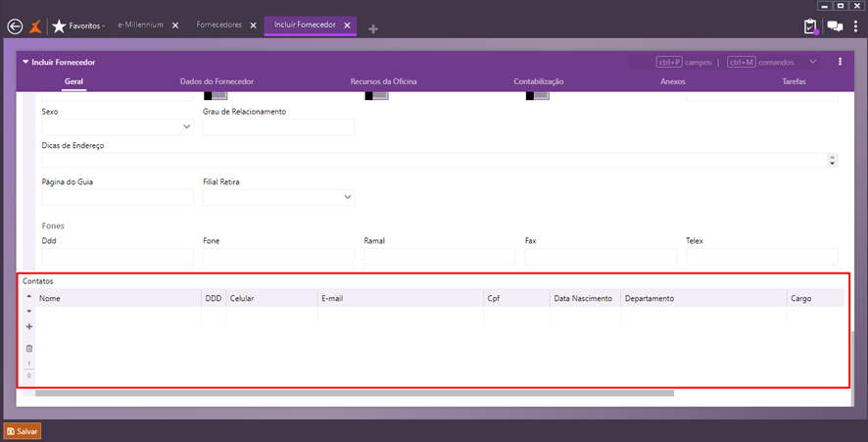Open the Recursos da Oficina tab
Screen dimensions: 868x442
pos(383,81)
